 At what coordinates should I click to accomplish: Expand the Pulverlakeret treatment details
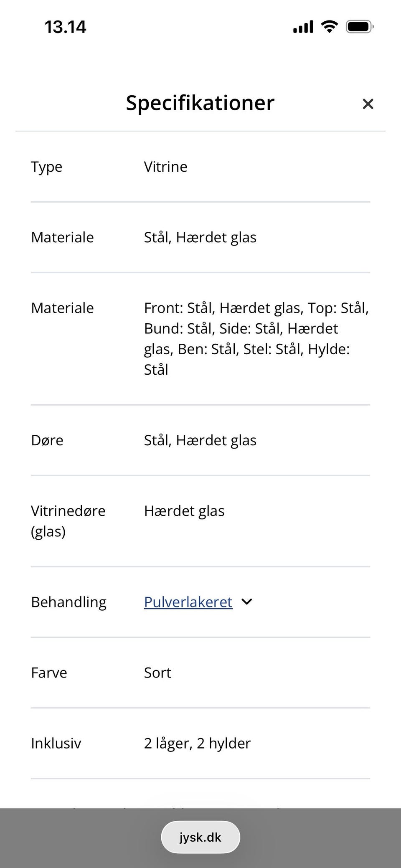coord(188,602)
